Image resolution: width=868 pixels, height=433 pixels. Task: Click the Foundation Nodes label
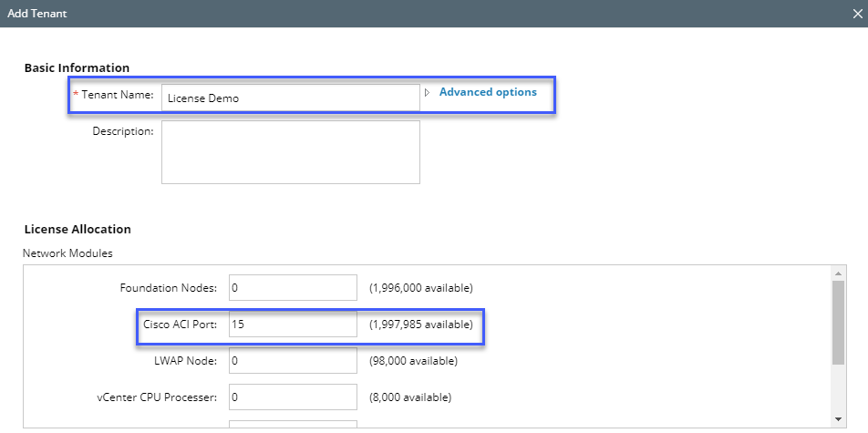pyautogui.click(x=169, y=288)
